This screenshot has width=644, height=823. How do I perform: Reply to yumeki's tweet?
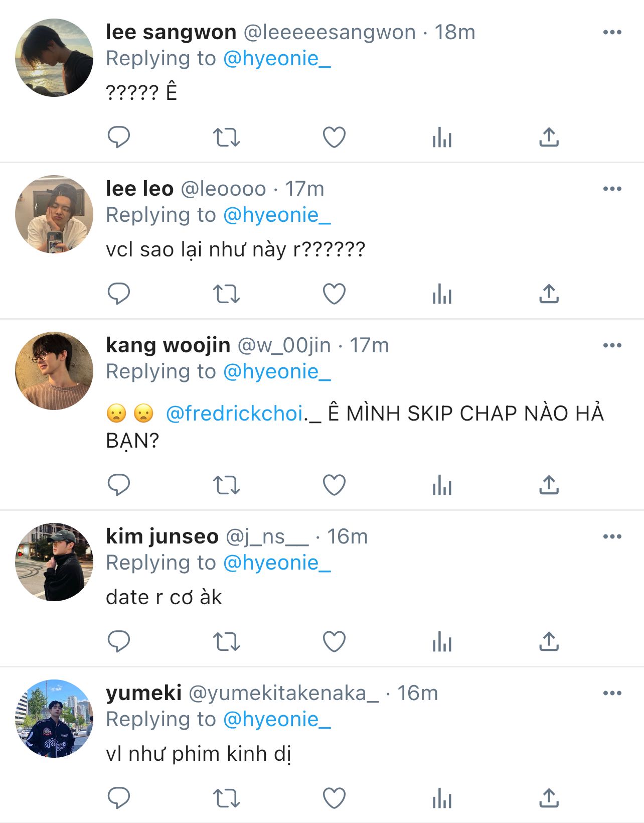click(x=119, y=798)
